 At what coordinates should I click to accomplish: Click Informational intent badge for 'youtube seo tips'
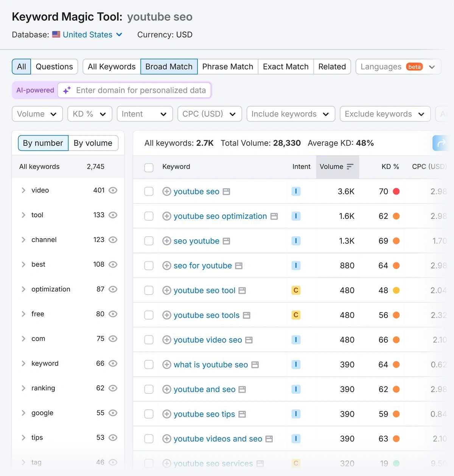pyautogui.click(x=296, y=414)
